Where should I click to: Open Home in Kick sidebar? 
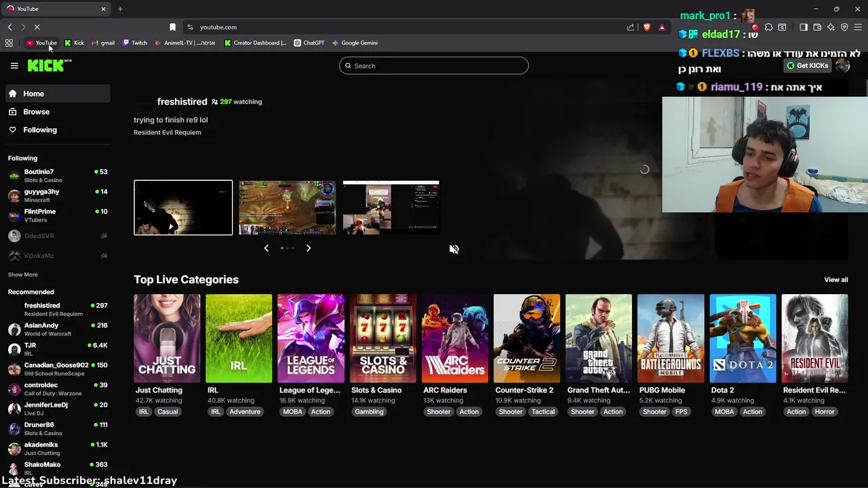point(58,94)
